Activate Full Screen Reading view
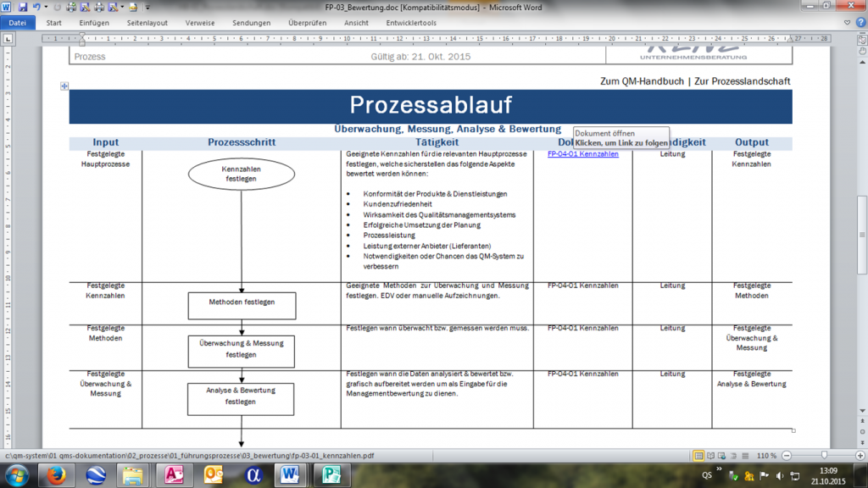 tap(710, 455)
